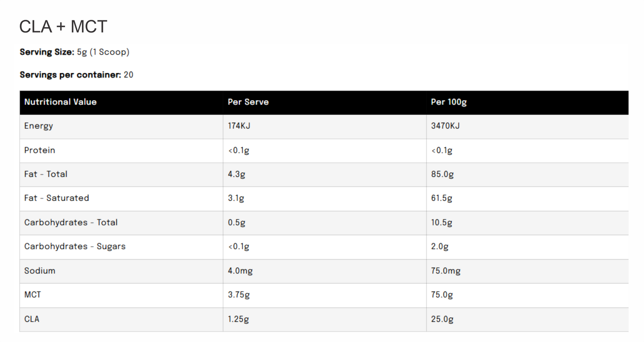This screenshot has width=644, height=342.
Task: Click the Servings per container label
Action: tap(70, 75)
